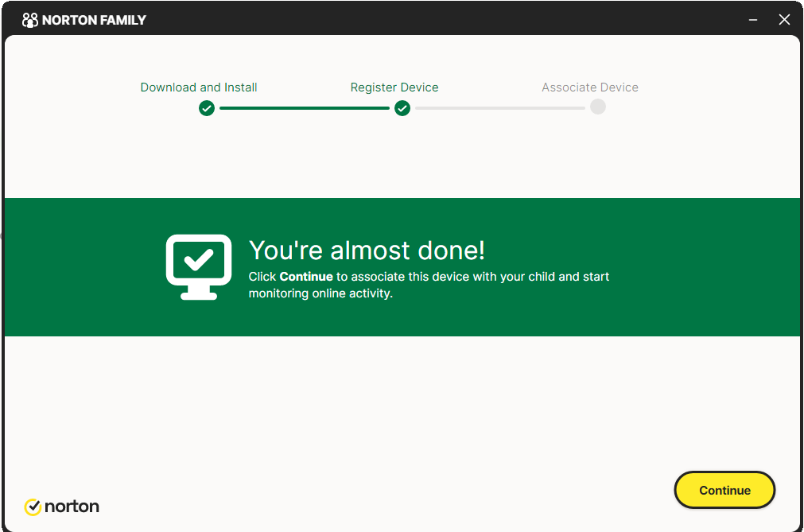Click the Download and Install green checkmark
The height and width of the screenshot is (532, 804).
207,108
